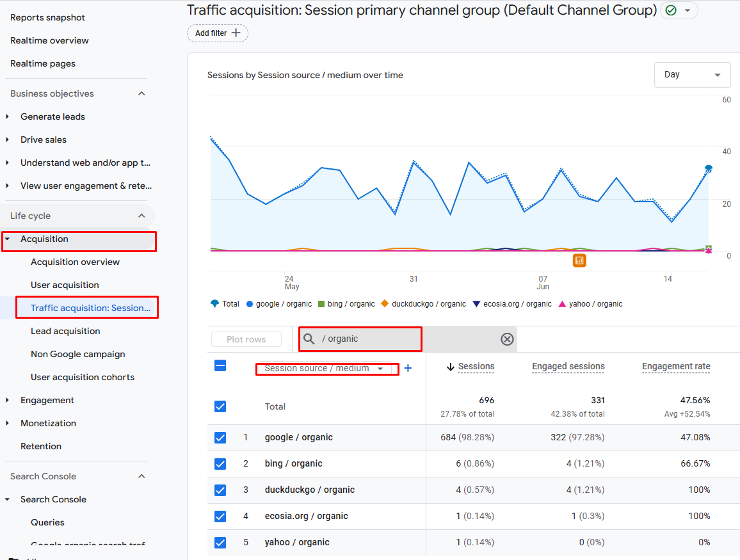This screenshot has height=560, width=740.
Task: Open Lead acquisition report
Action: [65, 331]
